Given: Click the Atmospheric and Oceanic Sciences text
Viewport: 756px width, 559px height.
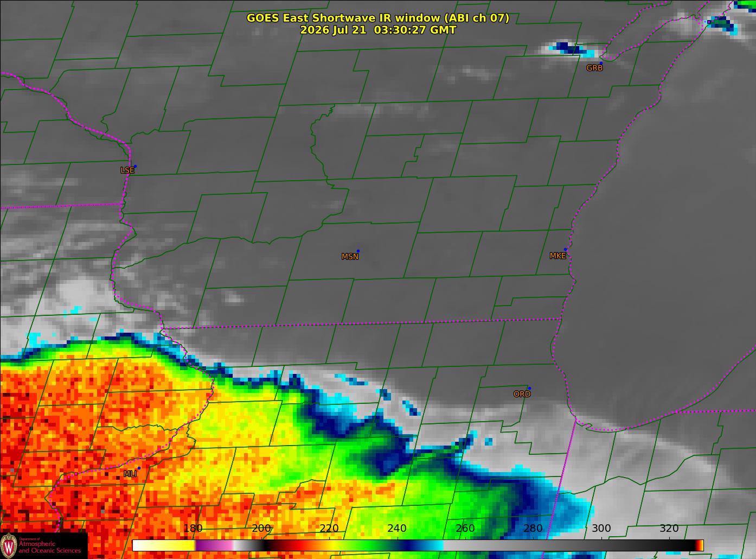Looking at the screenshot, I should click(x=50, y=547).
